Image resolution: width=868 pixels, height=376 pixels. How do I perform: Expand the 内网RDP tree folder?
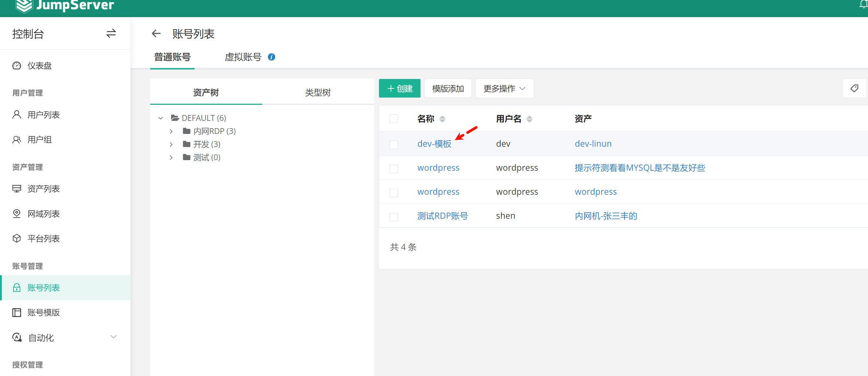171,131
